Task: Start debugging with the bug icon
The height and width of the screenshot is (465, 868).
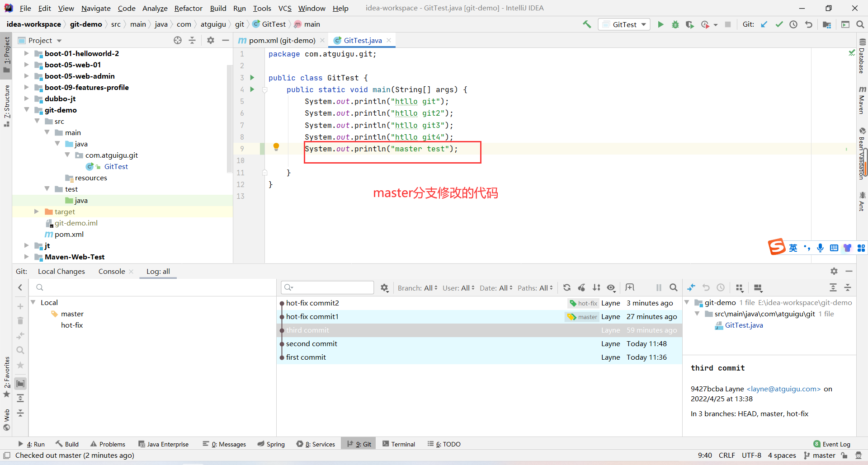Action: [x=675, y=24]
